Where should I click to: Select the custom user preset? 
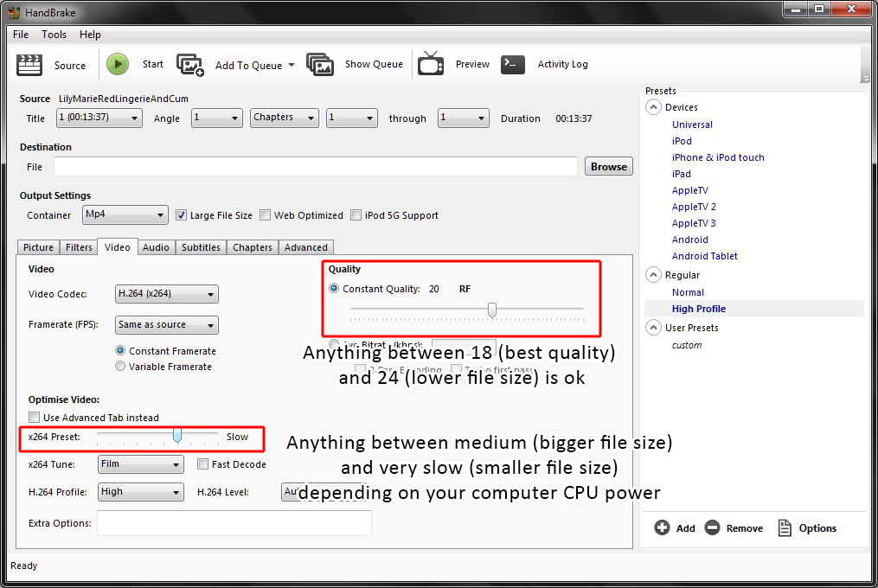tap(687, 345)
